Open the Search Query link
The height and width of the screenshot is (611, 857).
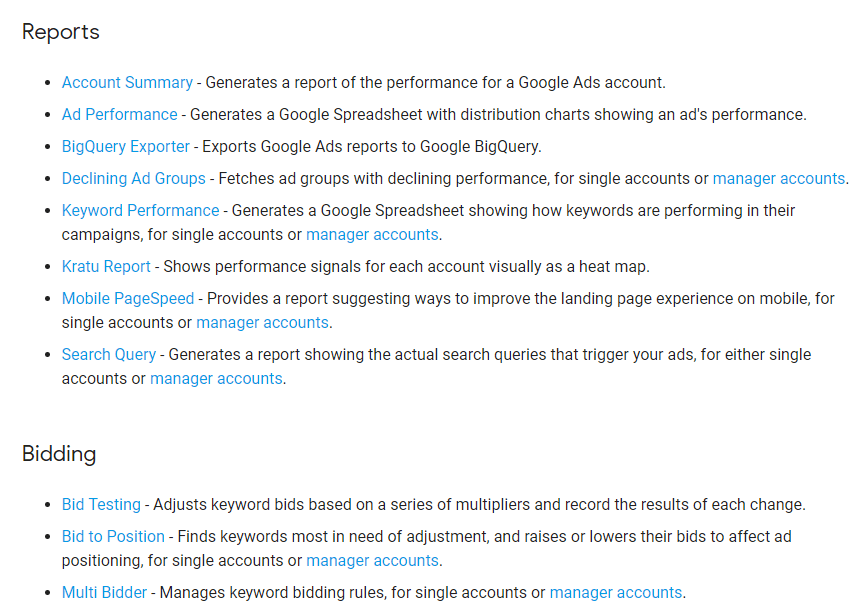[109, 355]
